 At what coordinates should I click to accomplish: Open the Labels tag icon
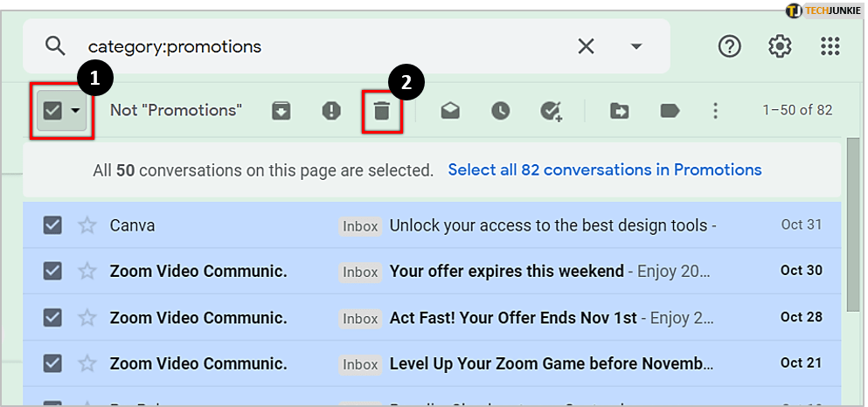[670, 111]
